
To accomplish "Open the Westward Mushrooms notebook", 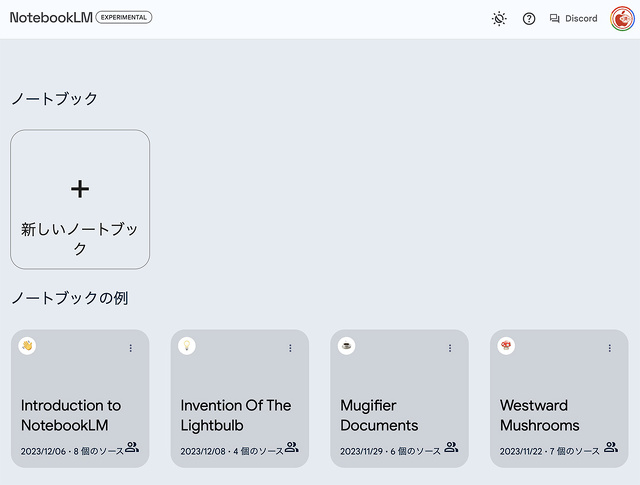I will (559, 398).
